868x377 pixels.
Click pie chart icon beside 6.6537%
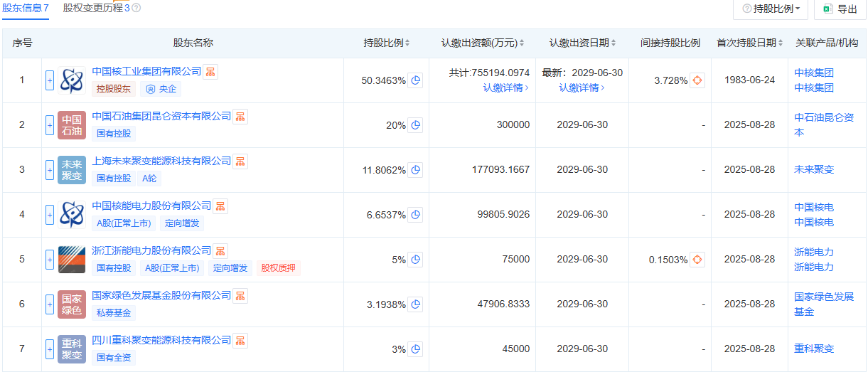click(416, 215)
